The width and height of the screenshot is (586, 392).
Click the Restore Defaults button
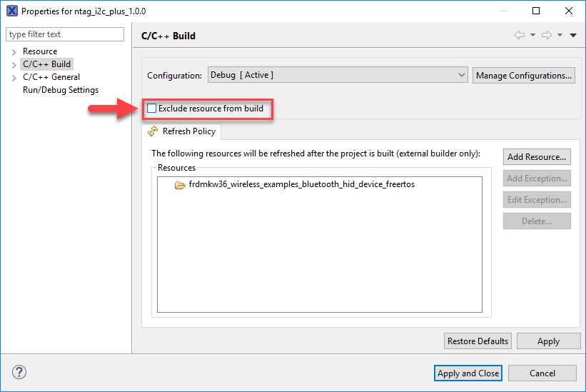478,341
